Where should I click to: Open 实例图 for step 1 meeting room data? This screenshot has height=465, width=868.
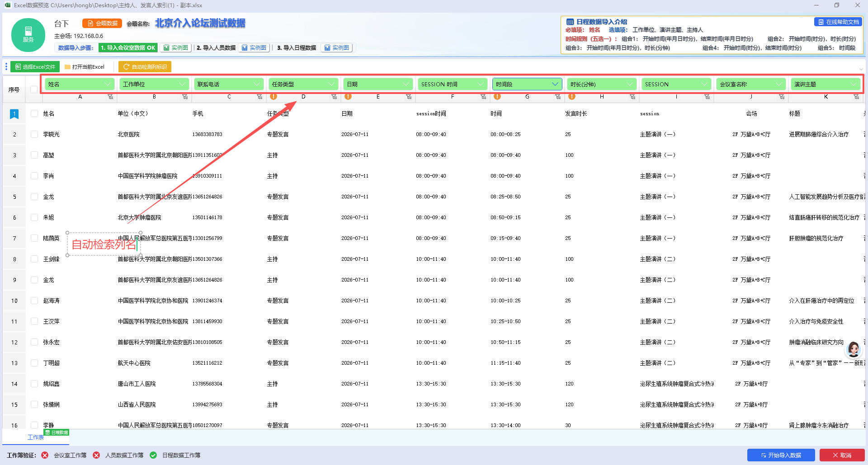176,48
